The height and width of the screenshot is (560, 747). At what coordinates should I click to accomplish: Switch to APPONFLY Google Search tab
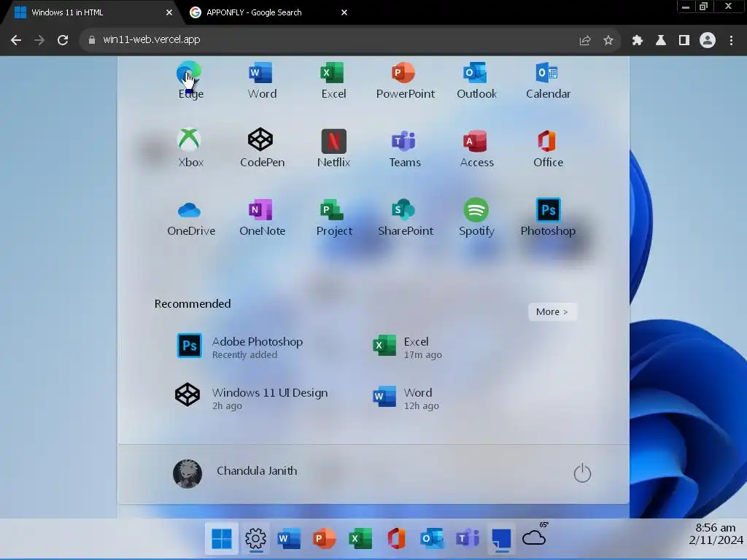[x=254, y=12]
